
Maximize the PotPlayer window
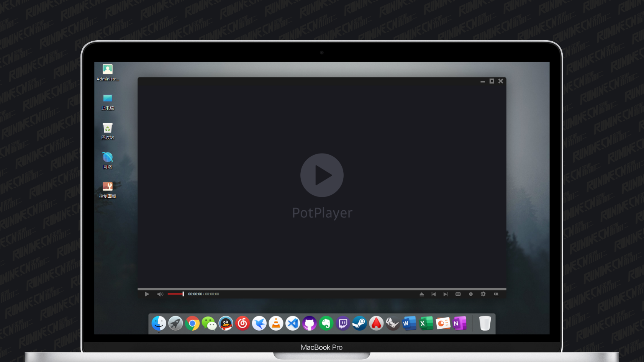(492, 81)
